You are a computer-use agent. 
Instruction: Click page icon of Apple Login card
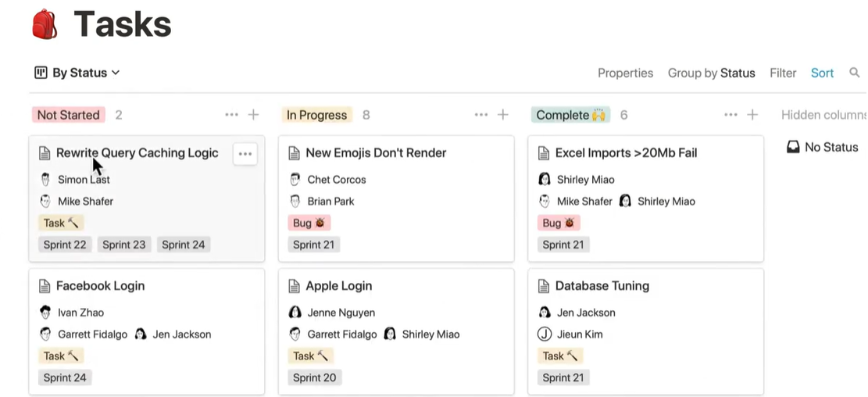point(294,286)
